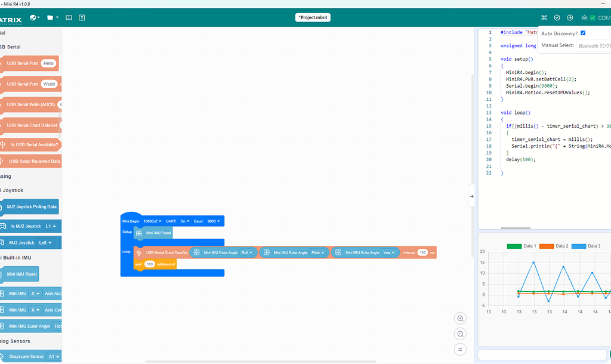
Task: Click the checkmark verify code icon
Action: 557,17
